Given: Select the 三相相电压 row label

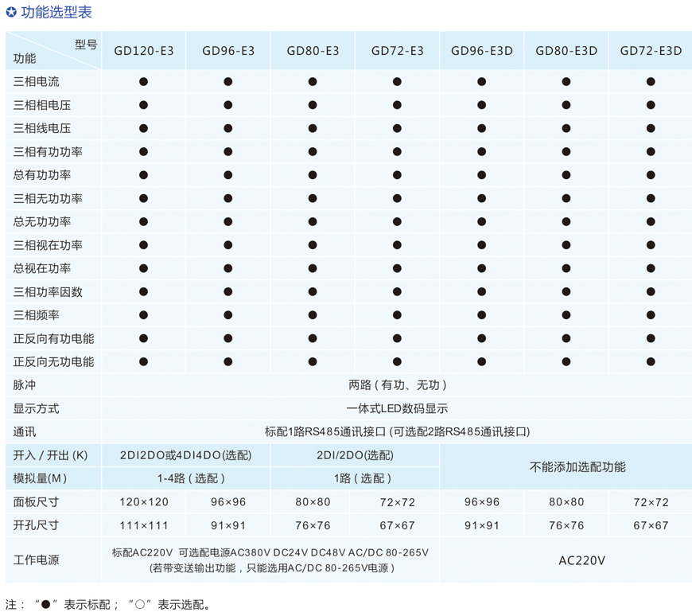Looking at the screenshot, I should point(42,105).
